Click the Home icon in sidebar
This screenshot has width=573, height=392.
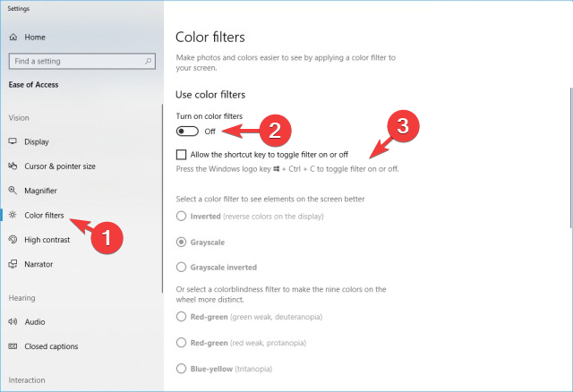pyautogui.click(x=13, y=37)
